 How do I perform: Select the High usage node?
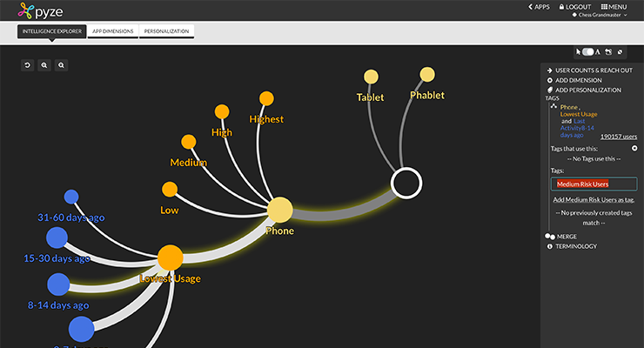(222, 111)
